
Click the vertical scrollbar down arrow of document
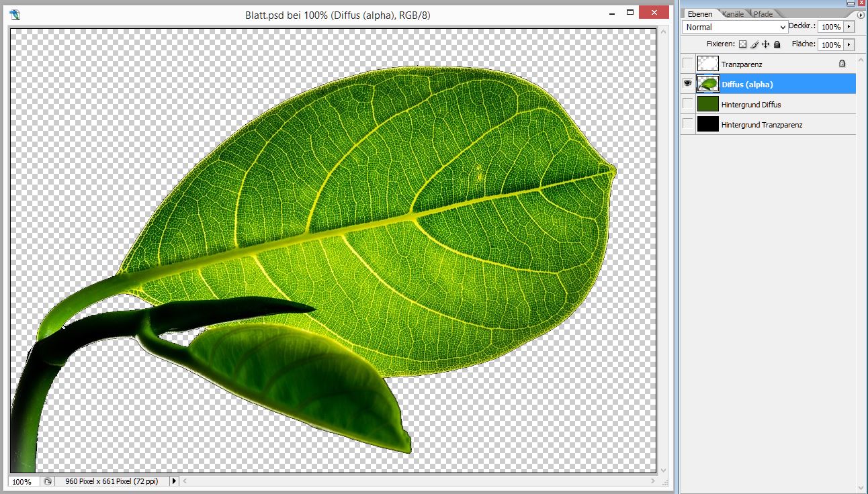point(664,471)
